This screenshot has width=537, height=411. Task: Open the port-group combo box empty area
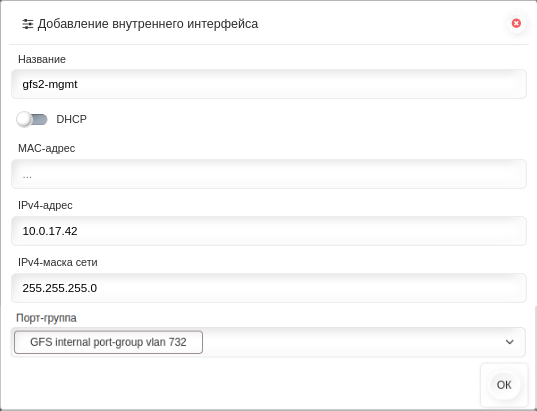tap(353, 342)
